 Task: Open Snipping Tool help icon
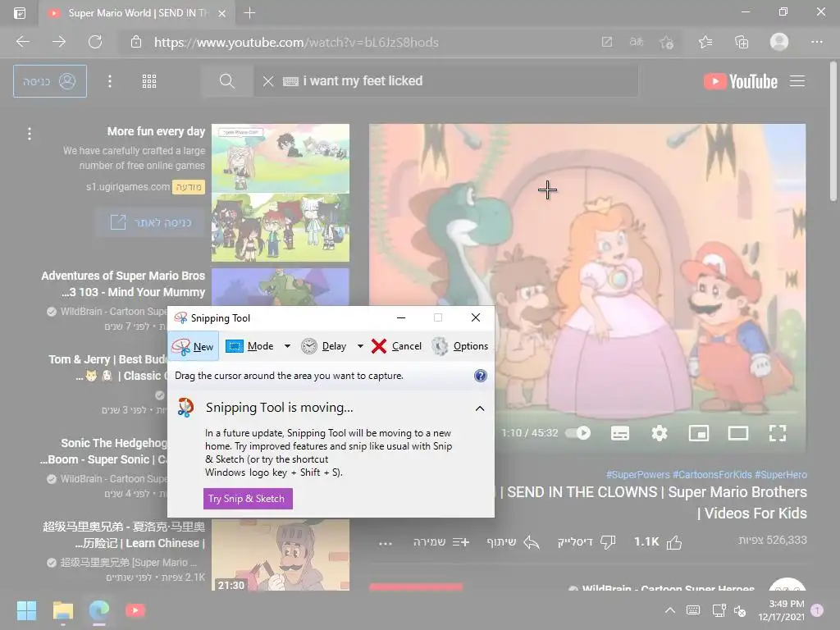click(481, 376)
